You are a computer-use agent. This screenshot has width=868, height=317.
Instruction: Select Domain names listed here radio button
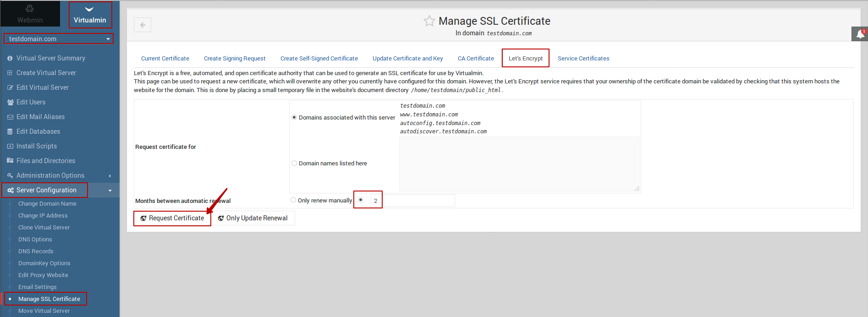tap(294, 163)
